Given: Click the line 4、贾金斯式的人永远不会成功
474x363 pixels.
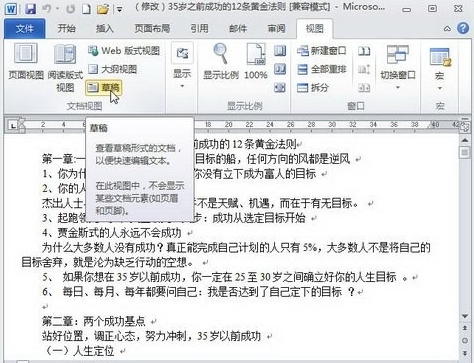Looking at the screenshot, I should click(112, 233).
